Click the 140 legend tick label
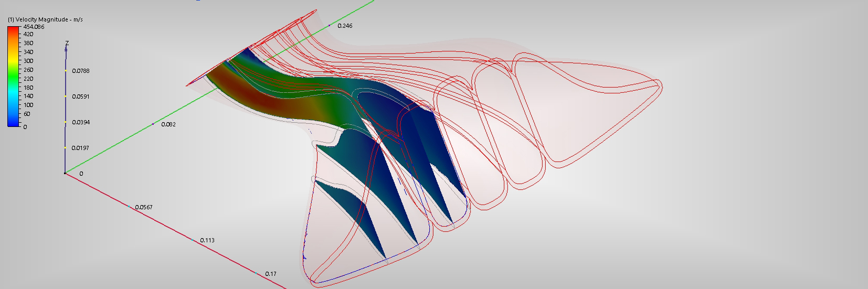Image resolution: width=868 pixels, height=289 pixels. [x=28, y=96]
